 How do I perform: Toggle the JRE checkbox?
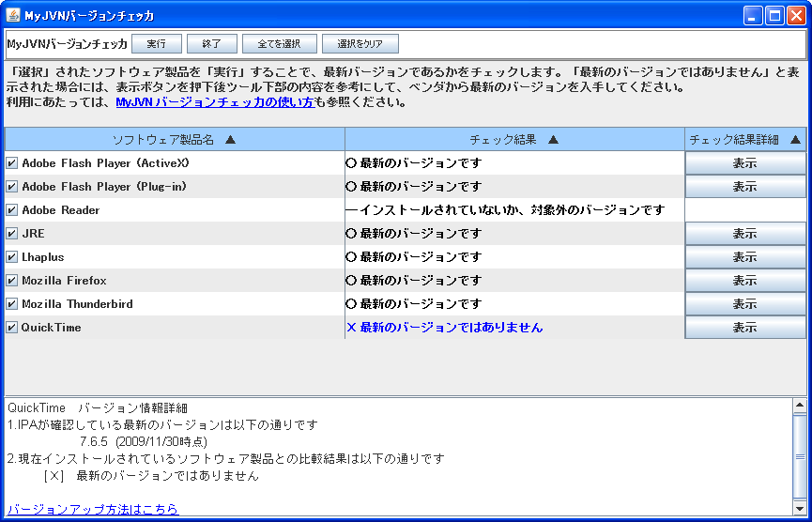[x=11, y=234]
